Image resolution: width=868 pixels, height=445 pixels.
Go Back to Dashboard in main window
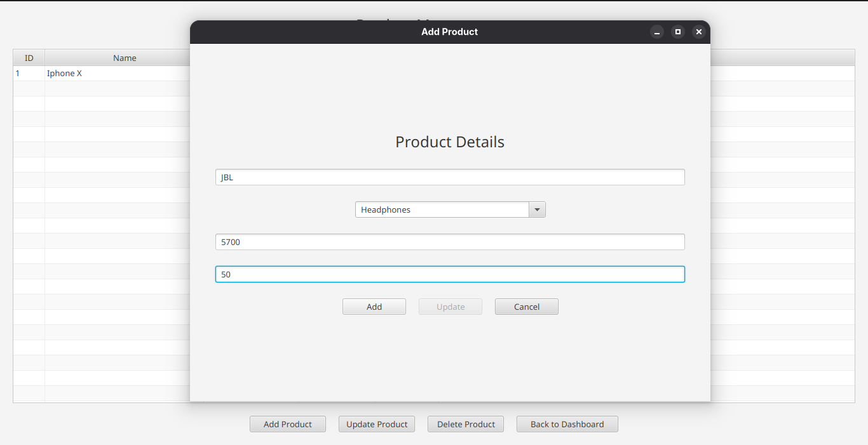click(567, 424)
